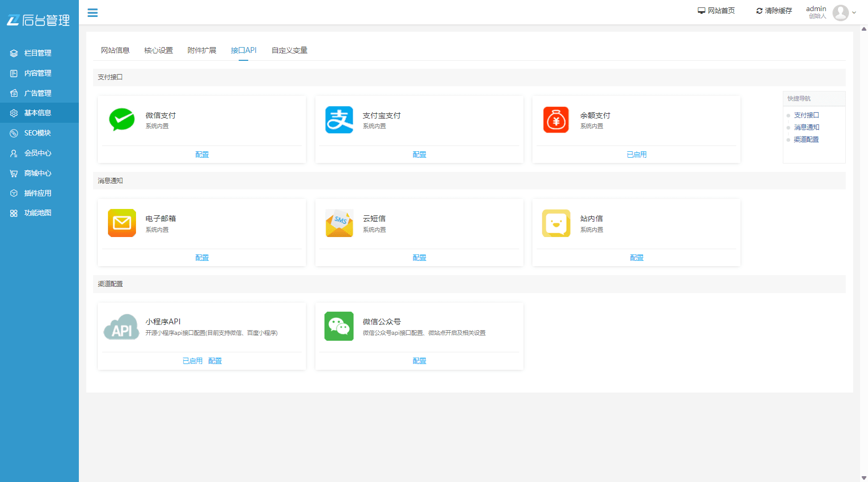868x482 pixels.
Task: Click the 余额支付 money bag icon
Action: 556,120
